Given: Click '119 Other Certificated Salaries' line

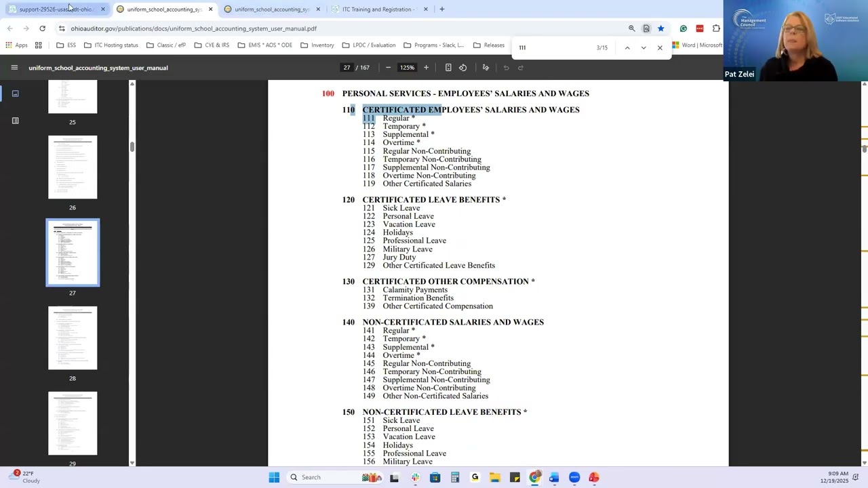Looking at the screenshot, I should click(x=416, y=184).
